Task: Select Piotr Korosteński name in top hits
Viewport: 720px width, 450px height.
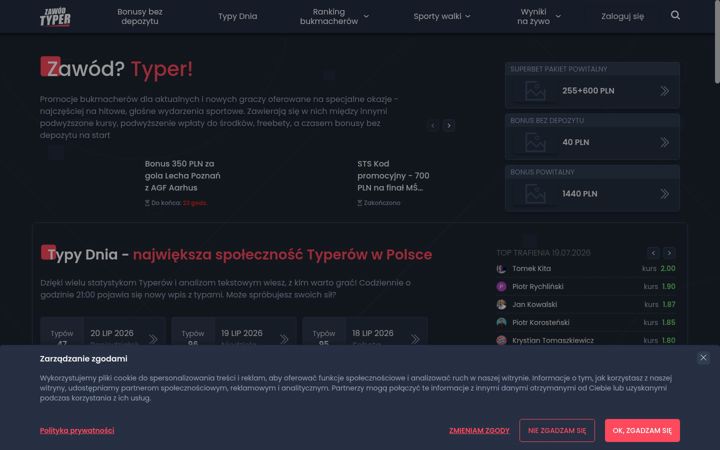Action: tap(540, 322)
